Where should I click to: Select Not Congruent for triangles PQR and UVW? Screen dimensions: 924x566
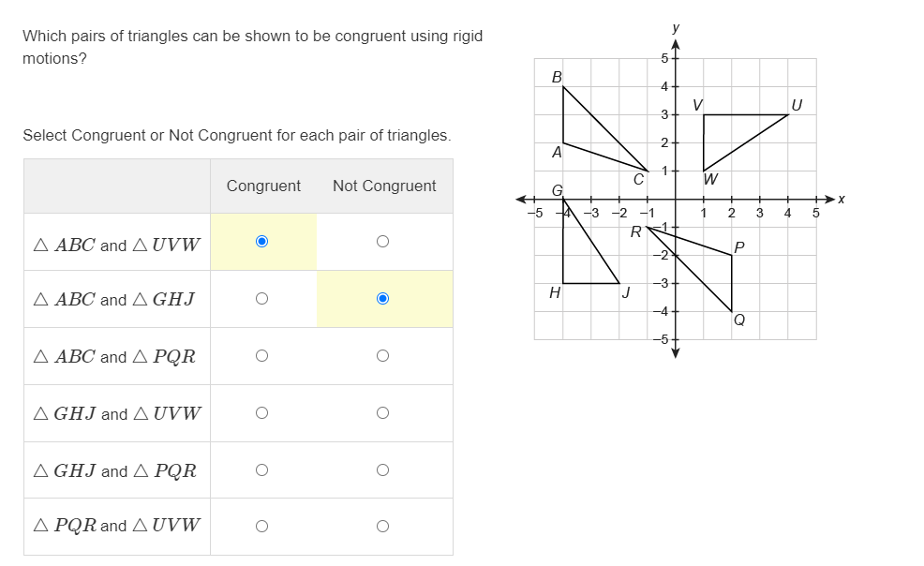(x=382, y=526)
